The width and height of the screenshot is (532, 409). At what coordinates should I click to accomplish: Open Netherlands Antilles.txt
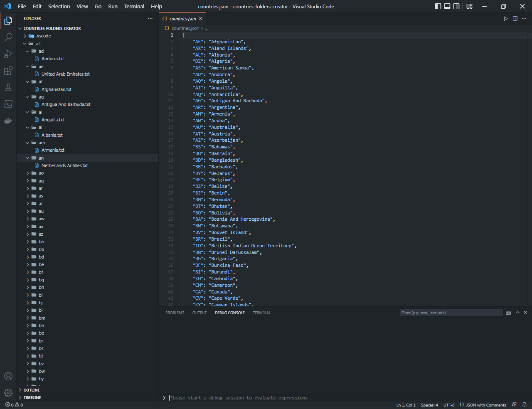click(x=65, y=165)
